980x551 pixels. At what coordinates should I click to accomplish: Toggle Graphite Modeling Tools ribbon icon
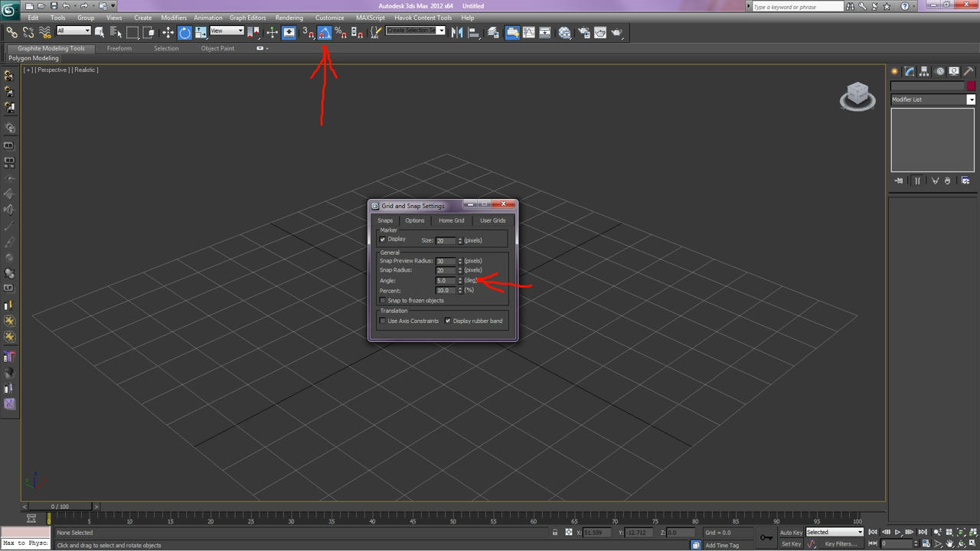click(511, 32)
